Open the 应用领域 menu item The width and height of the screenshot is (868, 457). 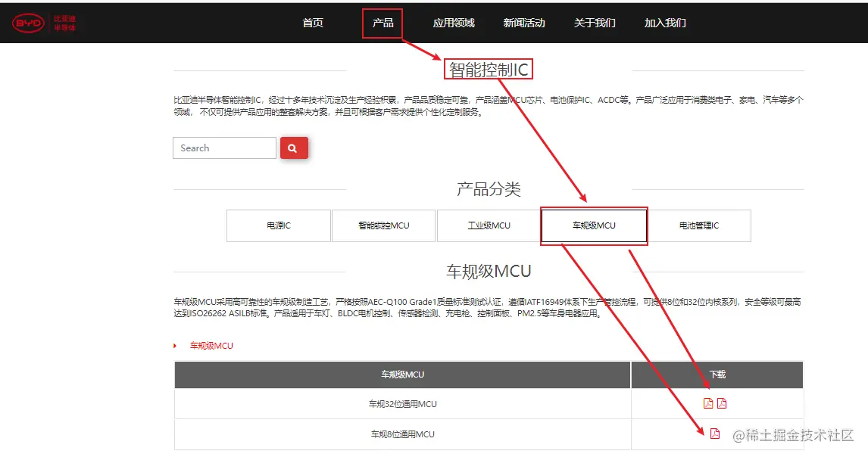(x=454, y=23)
